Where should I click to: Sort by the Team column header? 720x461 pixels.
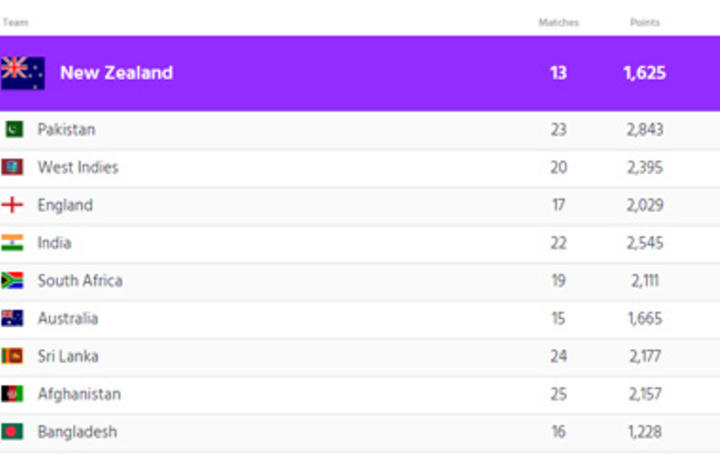pos(15,22)
